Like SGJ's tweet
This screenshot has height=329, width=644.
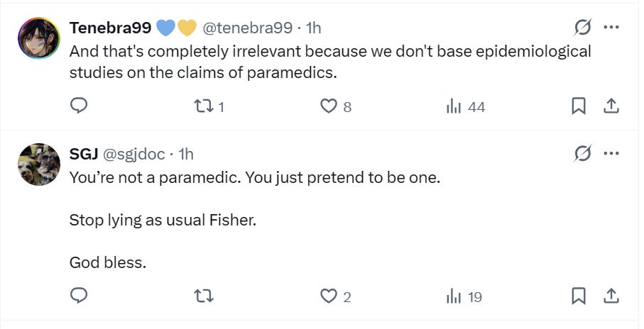(x=328, y=296)
